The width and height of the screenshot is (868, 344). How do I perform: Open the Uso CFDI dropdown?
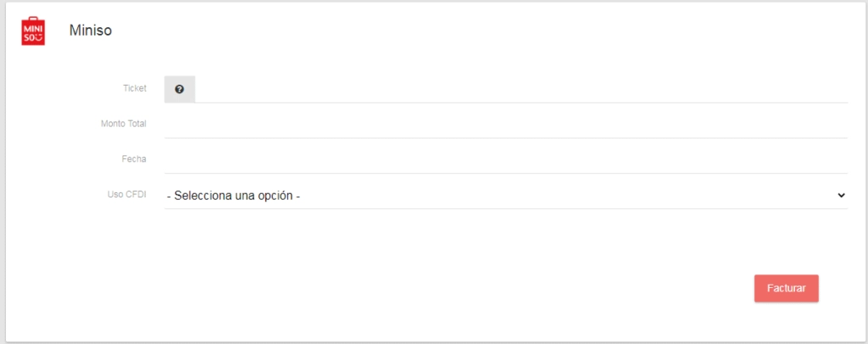coord(505,196)
